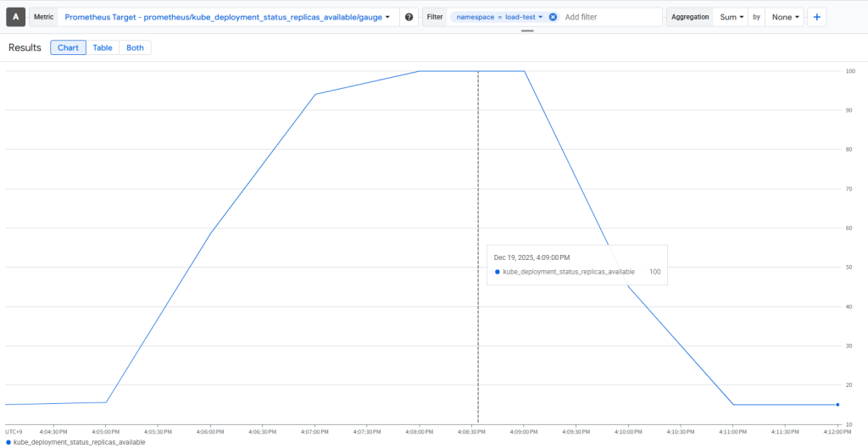Switch results view to Chart
This screenshot has width=868, height=448.
[x=68, y=47]
